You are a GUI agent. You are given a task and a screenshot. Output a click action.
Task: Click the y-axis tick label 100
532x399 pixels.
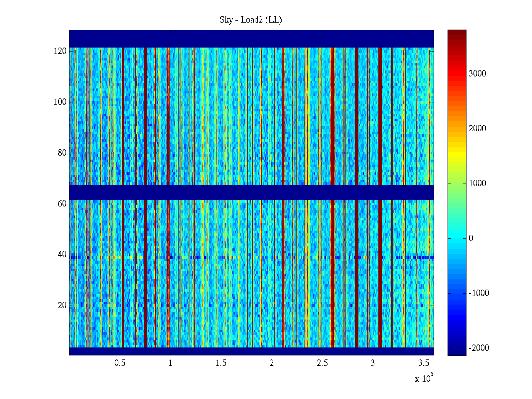coord(60,102)
